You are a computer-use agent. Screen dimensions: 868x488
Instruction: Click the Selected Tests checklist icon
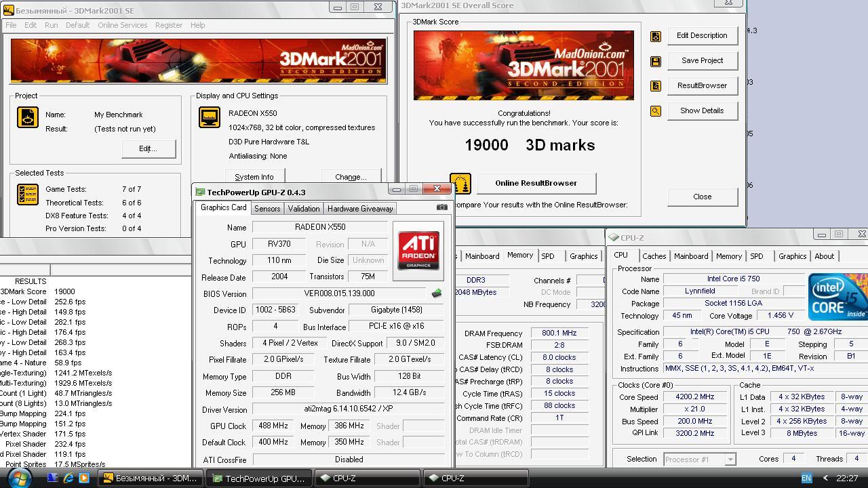click(x=28, y=195)
